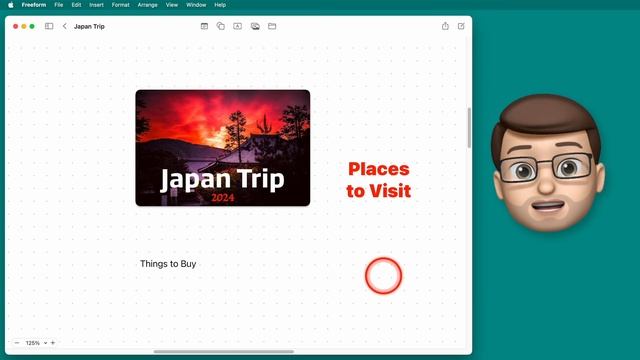The image size is (640, 360).
Task: Select the 'Places to Visit' text
Action: [x=379, y=180]
